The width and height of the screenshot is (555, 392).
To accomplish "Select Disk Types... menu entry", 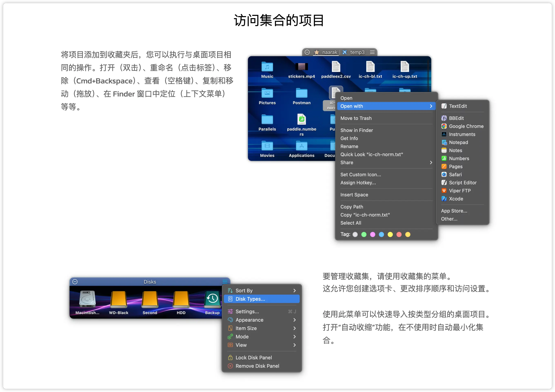I will coord(250,299).
